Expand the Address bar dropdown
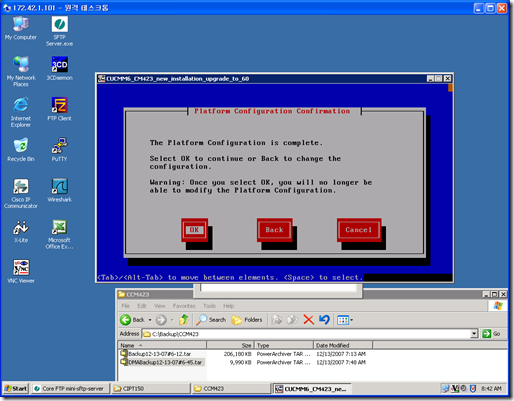 coord(474,334)
